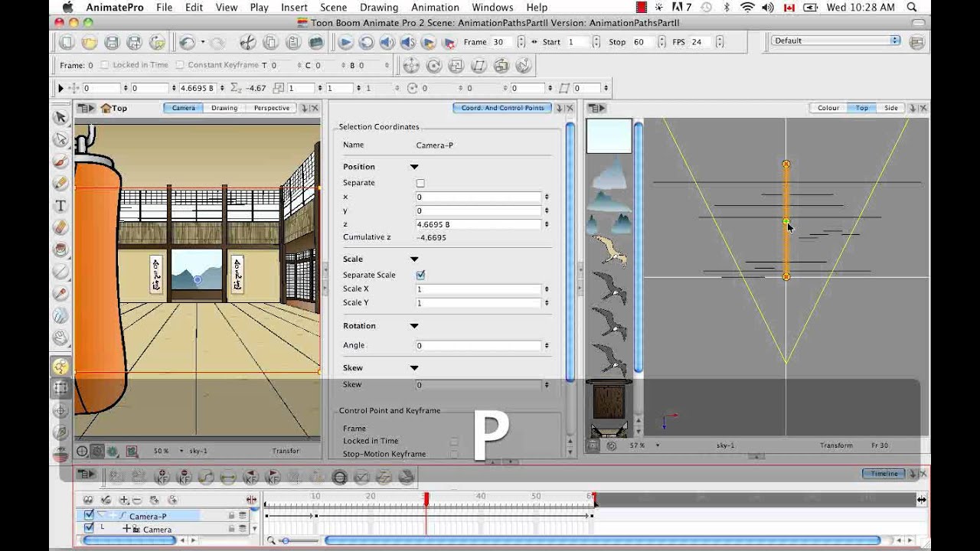Screen dimensions: 980x551
Task: Pick the Brush tool
Action: pyautogui.click(x=60, y=161)
